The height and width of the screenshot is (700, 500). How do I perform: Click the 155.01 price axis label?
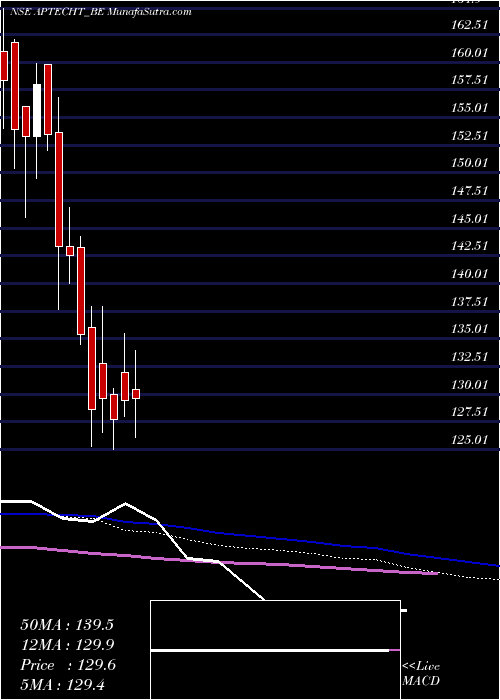tap(469, 108)
